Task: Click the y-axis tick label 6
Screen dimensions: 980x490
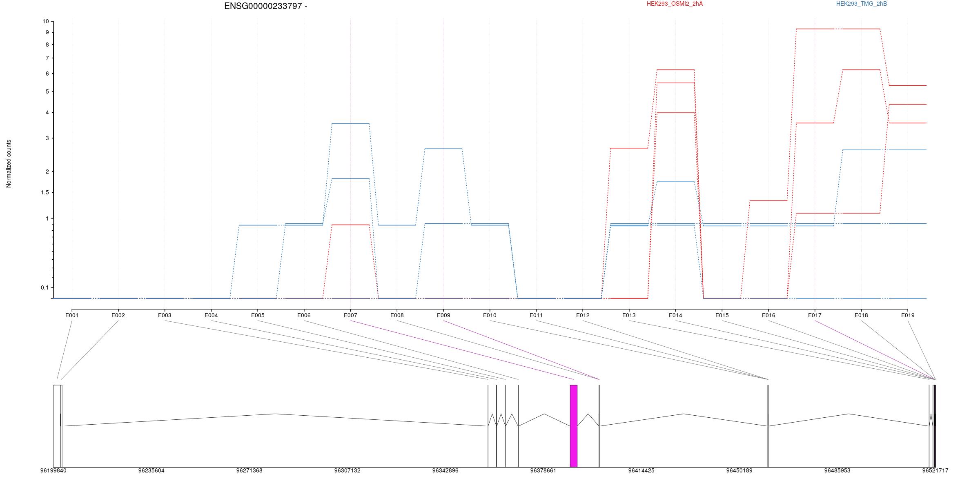Action: (x=47, y=74)
